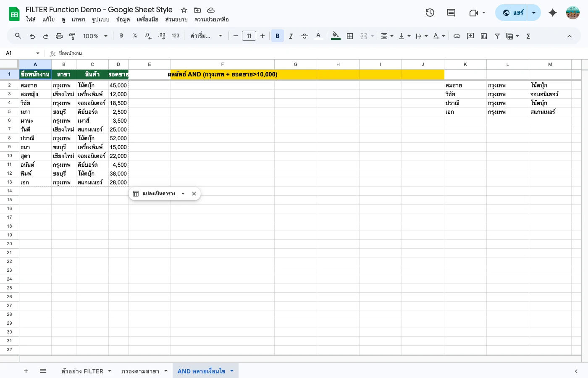Open the functions Sigma menu
Image resolution: width=588 pixels, height=378 pixels.
(528, 36)
